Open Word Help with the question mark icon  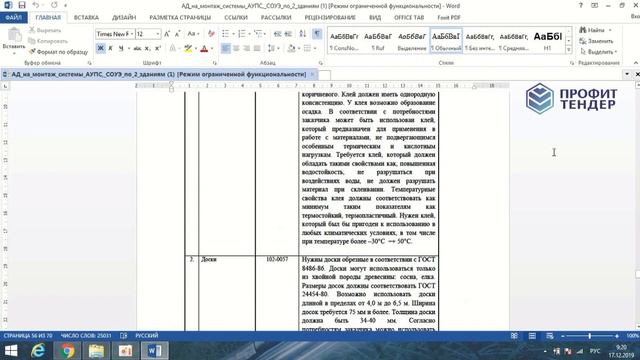[x=581, y=5]
